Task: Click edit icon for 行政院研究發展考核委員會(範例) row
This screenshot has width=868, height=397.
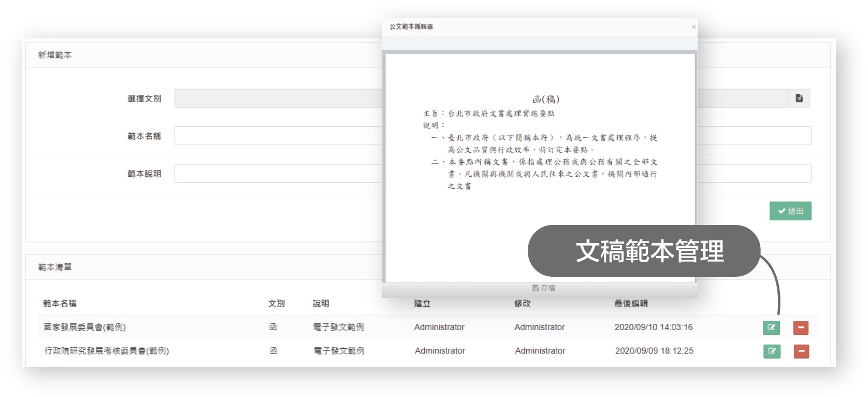Action: coord(772,351)
